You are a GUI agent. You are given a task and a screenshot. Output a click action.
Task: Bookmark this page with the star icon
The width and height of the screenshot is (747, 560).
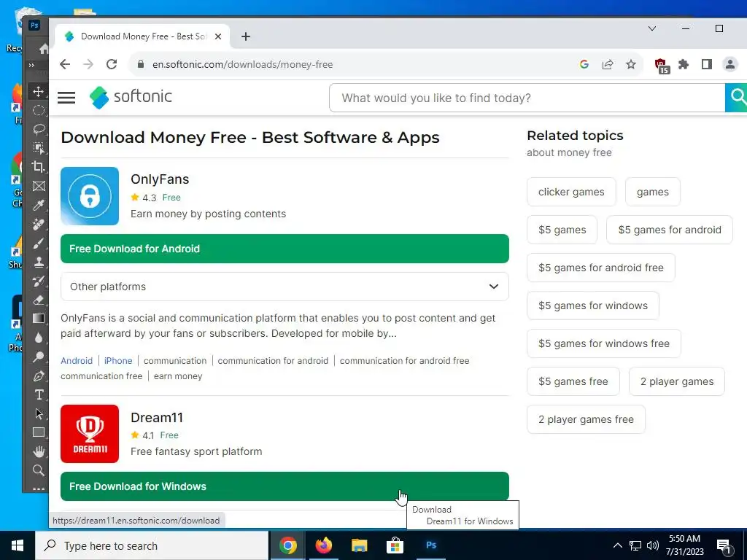tap(631, 64)
